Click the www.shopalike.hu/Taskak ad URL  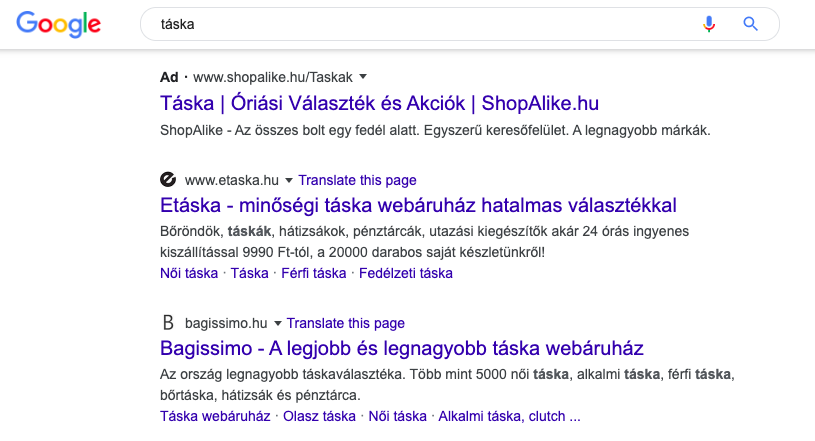(x=273, y=76)
